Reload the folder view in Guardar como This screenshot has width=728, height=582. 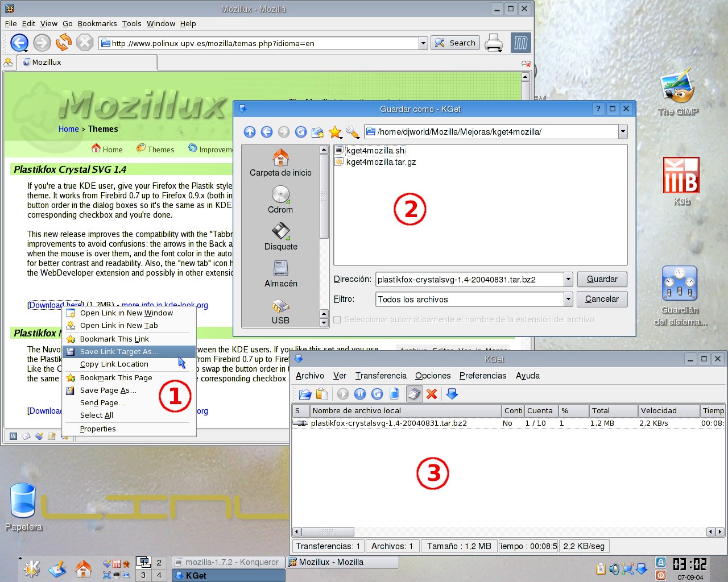point(301,132)
